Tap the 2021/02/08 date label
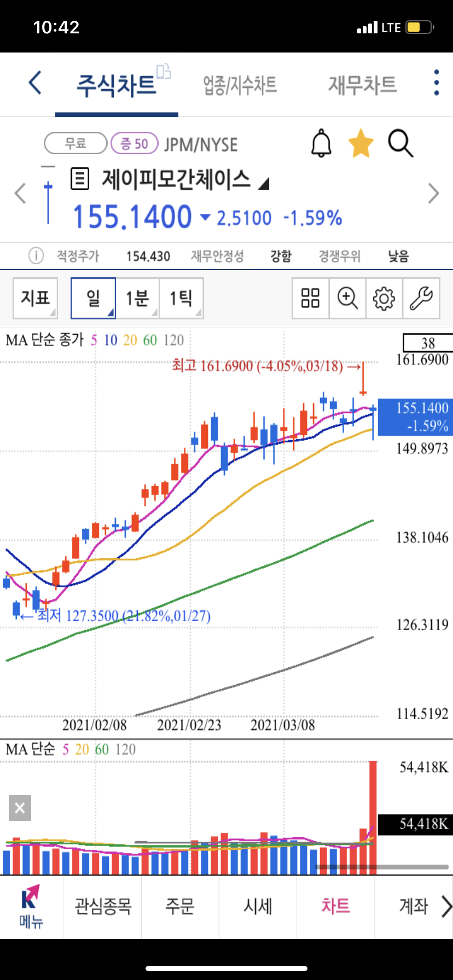The image size is (453, 980). pyautogui.click(x=94, y=725)
